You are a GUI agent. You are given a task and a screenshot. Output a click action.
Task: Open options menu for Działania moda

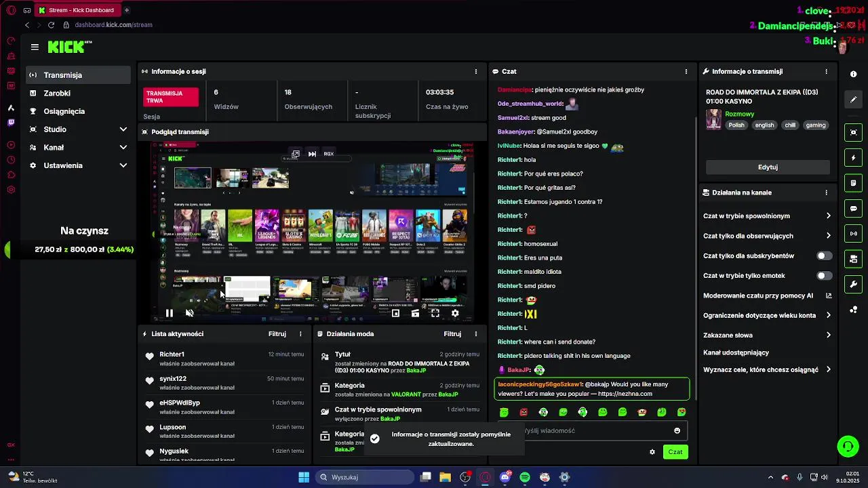coord(475,333)
